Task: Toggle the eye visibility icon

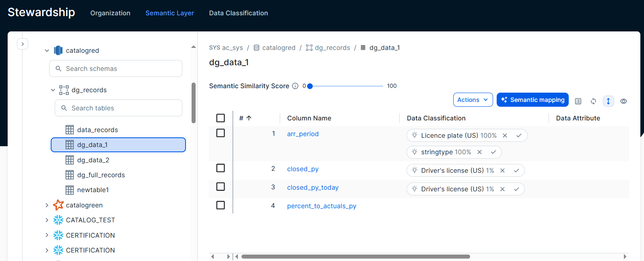Action: point(623,101)
